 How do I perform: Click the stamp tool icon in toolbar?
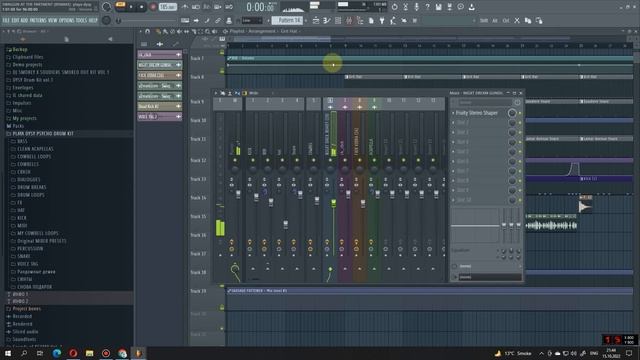(229, 20)
